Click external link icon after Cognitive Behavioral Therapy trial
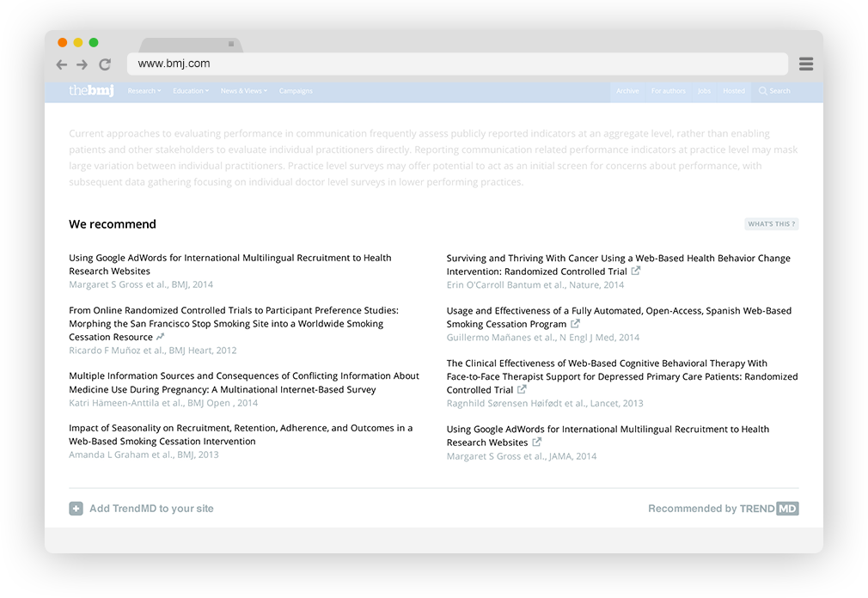 [522, 389]
